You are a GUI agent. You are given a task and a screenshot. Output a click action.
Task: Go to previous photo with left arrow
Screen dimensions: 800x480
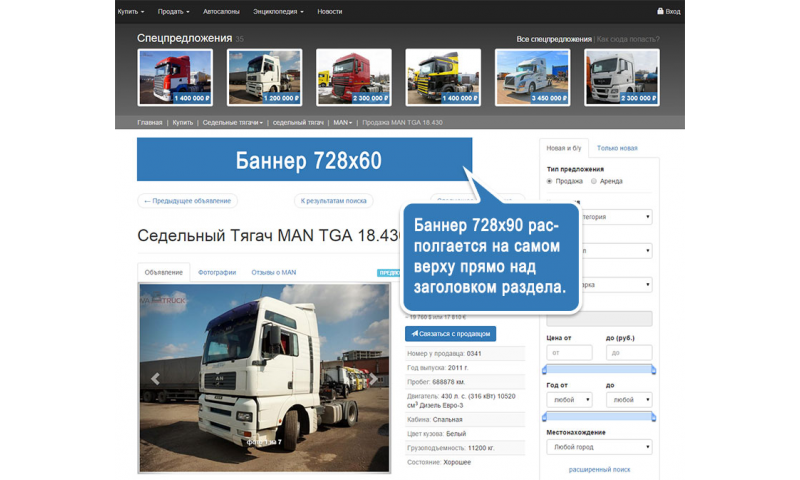click(155, 379)
